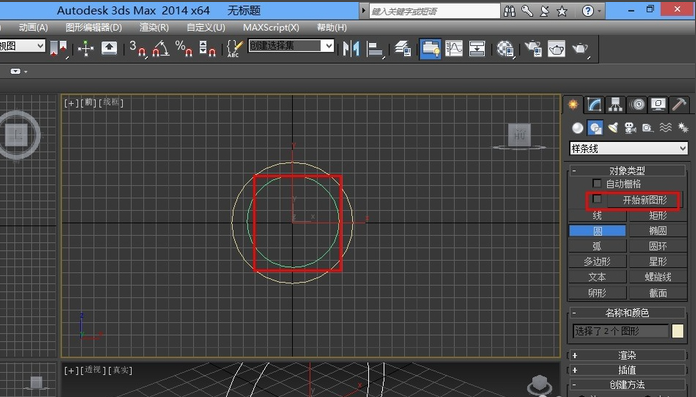
Task: Select the Create panel tab
Action: 573,104
